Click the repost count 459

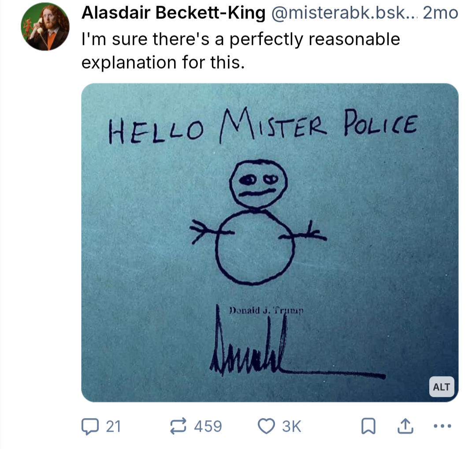(208, 426)
